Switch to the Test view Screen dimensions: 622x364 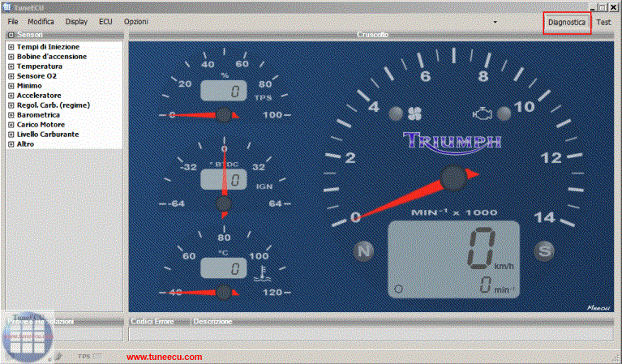pos(603,23)
